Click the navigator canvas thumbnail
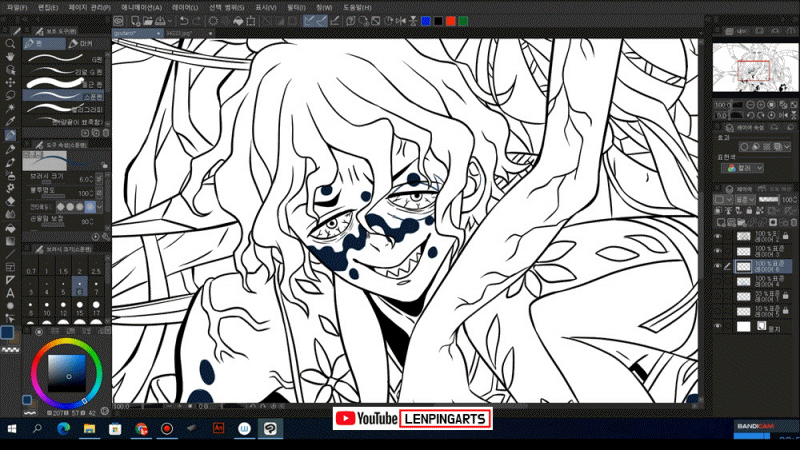Screen dimensions: 800x450 755,67
